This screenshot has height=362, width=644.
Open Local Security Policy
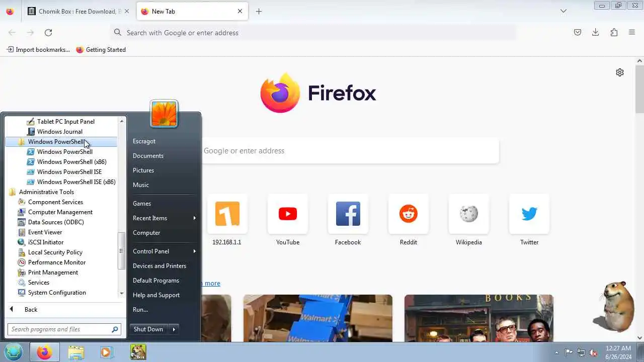click(55, 252)
